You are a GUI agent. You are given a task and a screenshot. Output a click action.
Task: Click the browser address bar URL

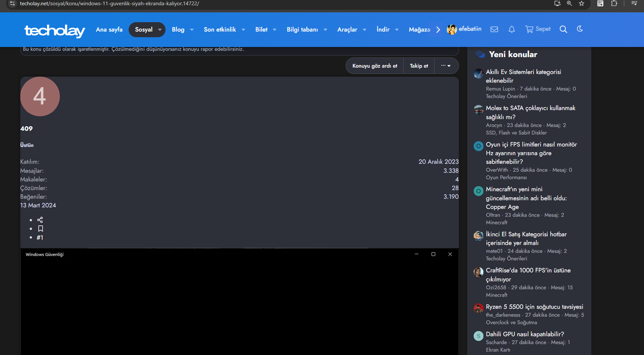pyautogui.click(x=109, y=3)
